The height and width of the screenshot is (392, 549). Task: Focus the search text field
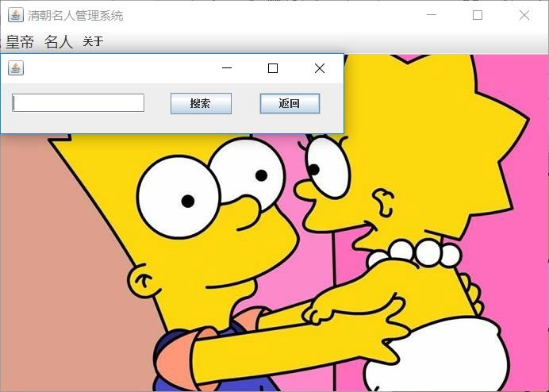coord(78,103)
